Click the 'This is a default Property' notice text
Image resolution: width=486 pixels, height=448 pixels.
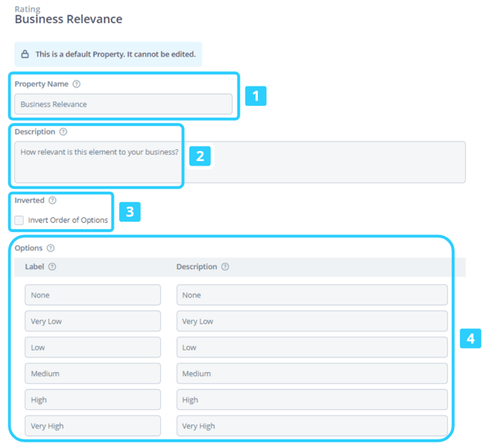(115, 54)
